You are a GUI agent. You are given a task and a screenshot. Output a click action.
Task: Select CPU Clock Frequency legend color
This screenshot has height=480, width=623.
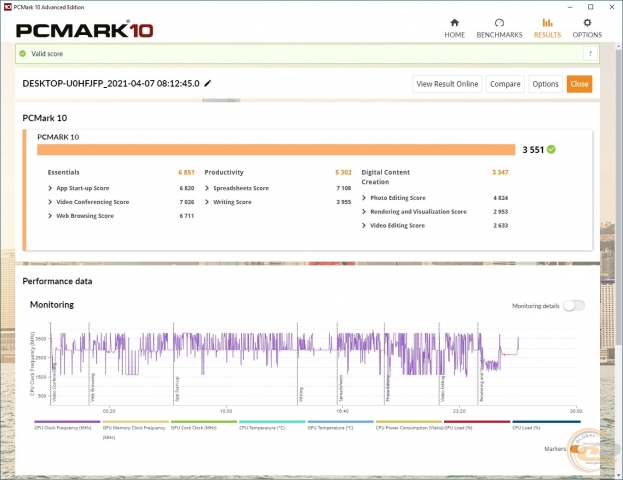tap(67, 422)
